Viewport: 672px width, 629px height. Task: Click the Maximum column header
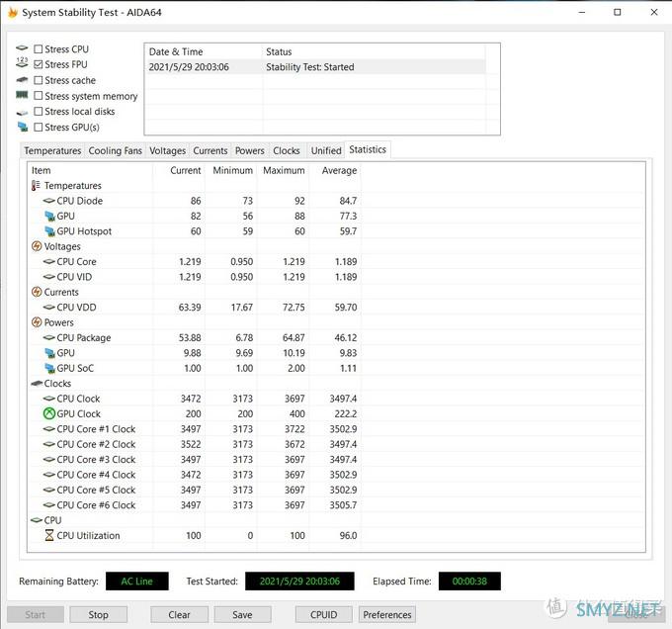click(283, 171)
